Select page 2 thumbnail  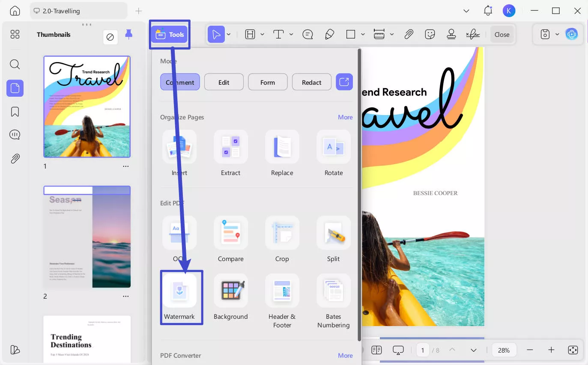pos(87,237)
